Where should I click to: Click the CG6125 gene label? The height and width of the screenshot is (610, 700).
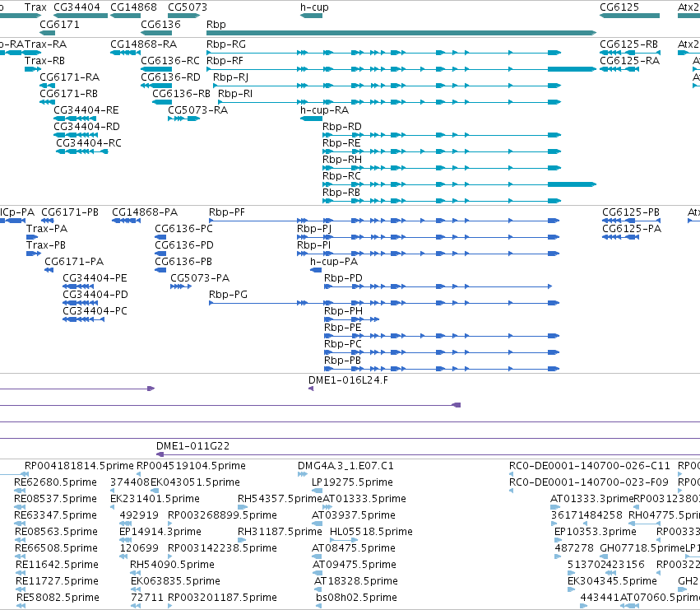click(619, 7)
